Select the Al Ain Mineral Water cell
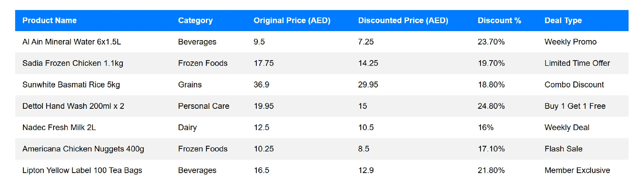The height and width of the screenshot is (190, 644). pos(71,42)
